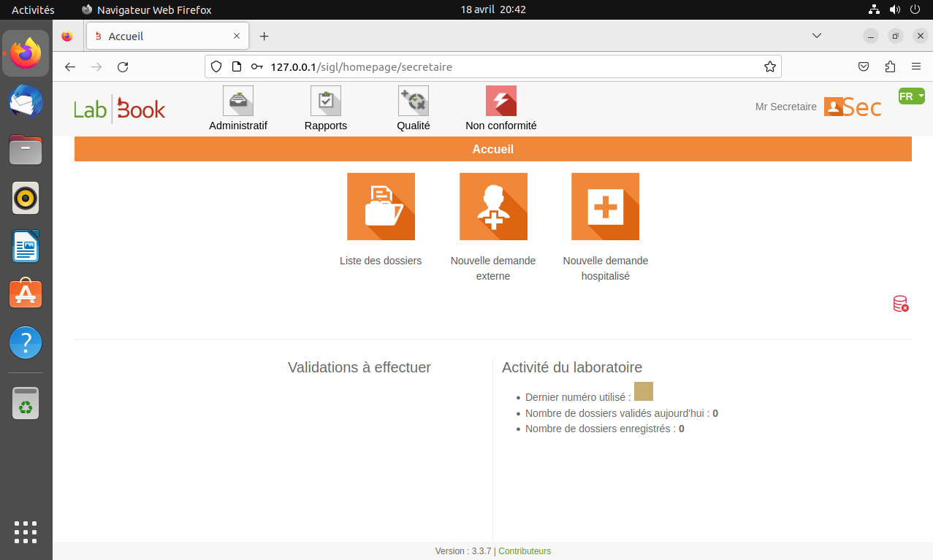Click the red database status icon

pyautogui.click(x=899, y=304)
